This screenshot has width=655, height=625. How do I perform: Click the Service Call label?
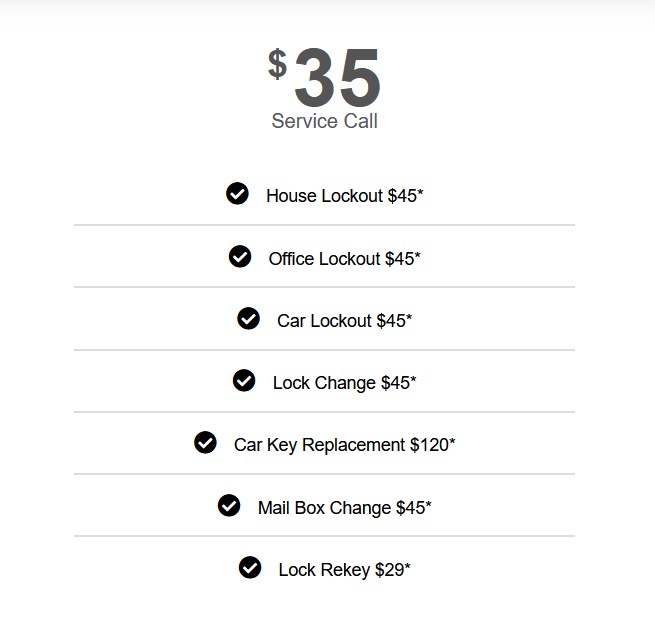[324, 122]
